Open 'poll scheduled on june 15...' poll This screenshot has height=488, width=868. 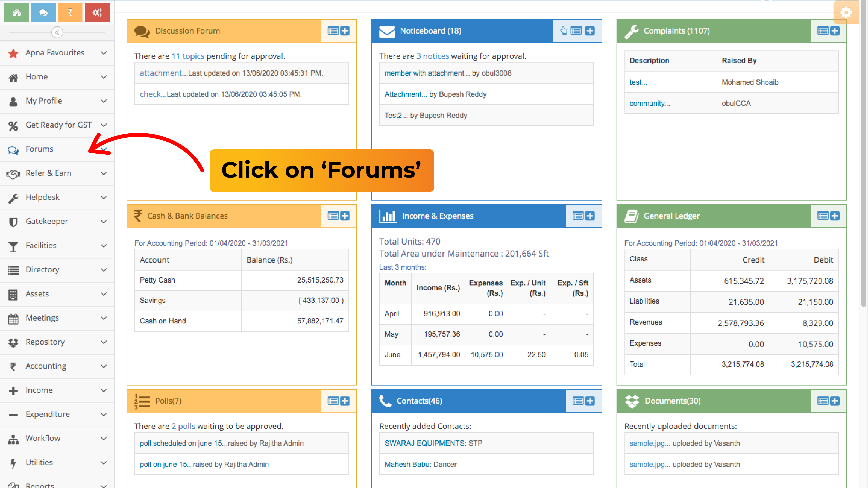click(184, 443)
